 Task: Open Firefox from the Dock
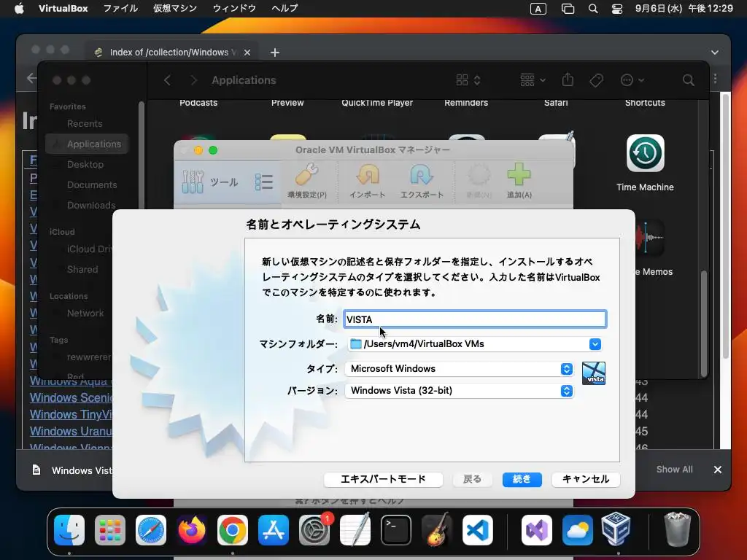pyautogui.click(x=192, y=530)
